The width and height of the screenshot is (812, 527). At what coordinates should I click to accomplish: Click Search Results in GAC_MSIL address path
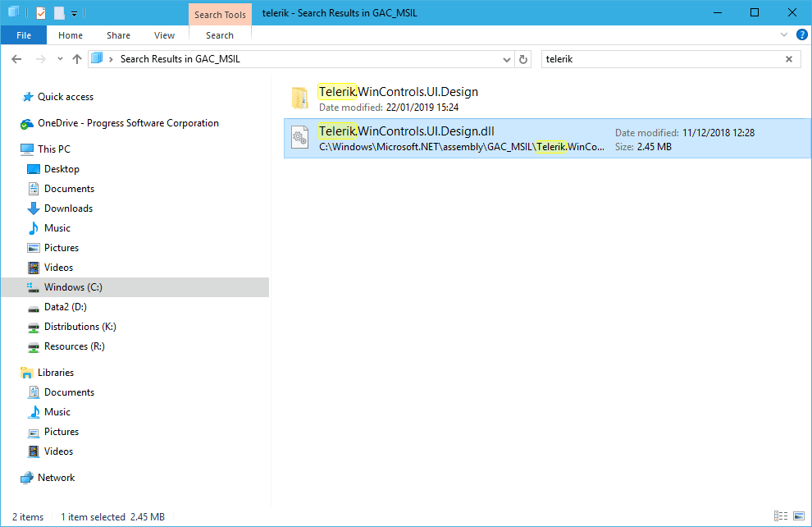point(180,59)
